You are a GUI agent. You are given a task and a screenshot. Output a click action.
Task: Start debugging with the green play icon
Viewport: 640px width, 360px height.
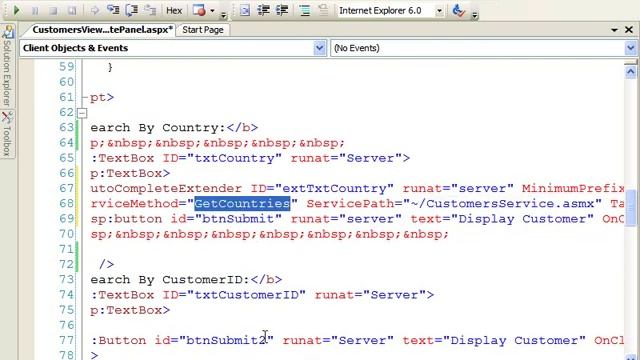click(x=16, y=10)
